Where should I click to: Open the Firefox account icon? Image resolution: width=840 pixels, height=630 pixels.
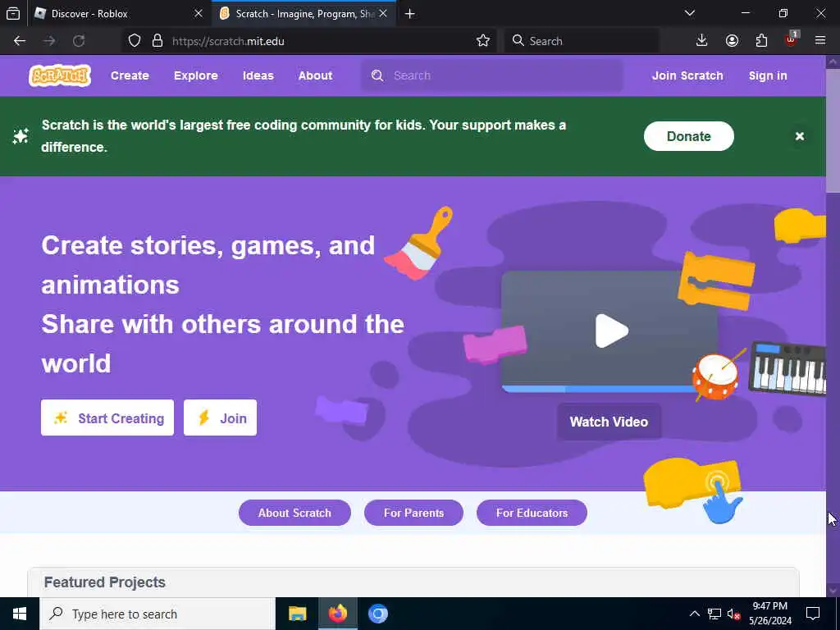732,41
